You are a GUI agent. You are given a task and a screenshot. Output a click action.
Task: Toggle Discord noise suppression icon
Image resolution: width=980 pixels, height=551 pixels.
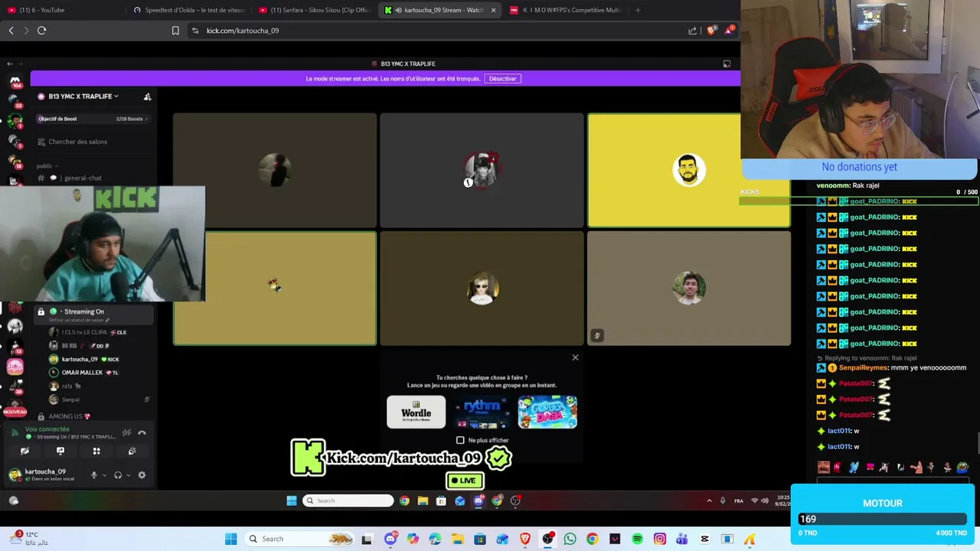point(127,432)
